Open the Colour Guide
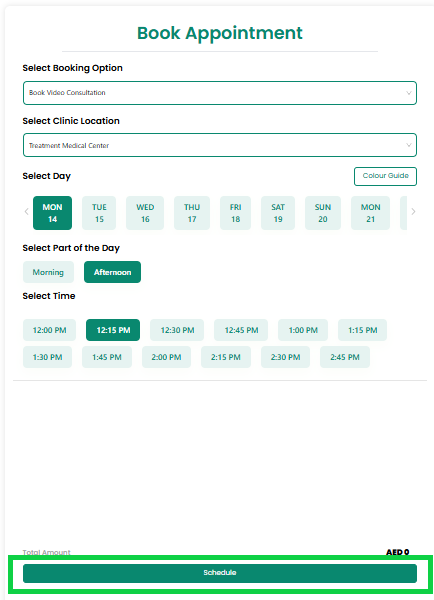 pos(385,176)
